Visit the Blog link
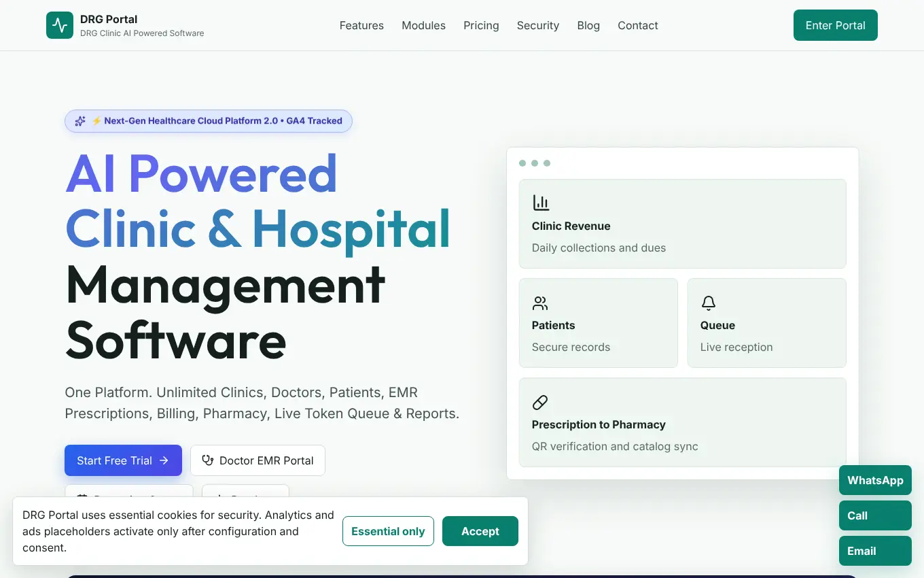This screenshot has width=924, height=578. tap(588, 25)
